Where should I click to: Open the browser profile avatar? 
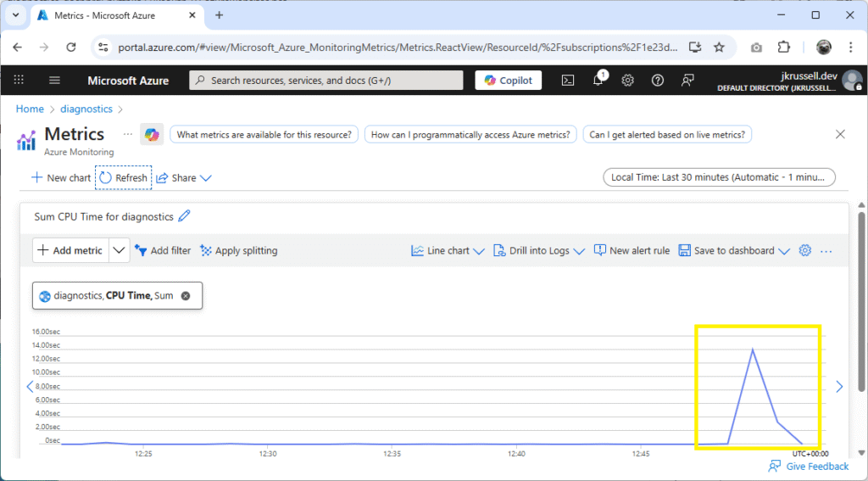824,48
